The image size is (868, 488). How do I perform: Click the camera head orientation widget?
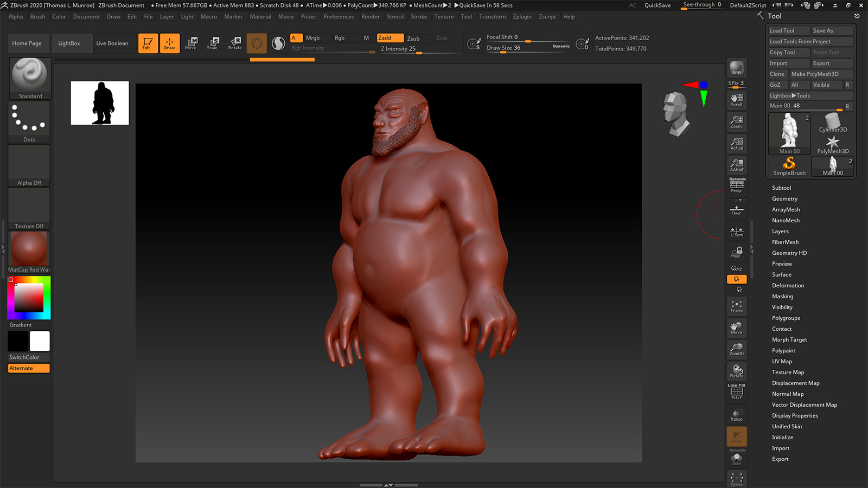676,114
